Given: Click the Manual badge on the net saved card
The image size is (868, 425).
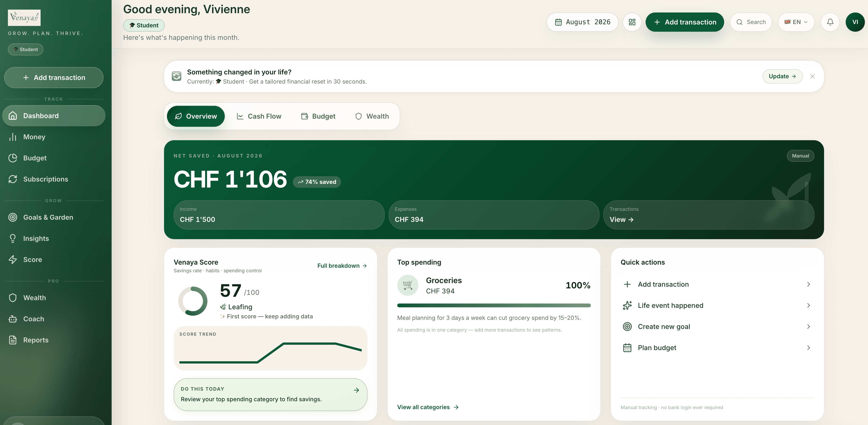Looking at the screenshot, I should tap(800, 156).
